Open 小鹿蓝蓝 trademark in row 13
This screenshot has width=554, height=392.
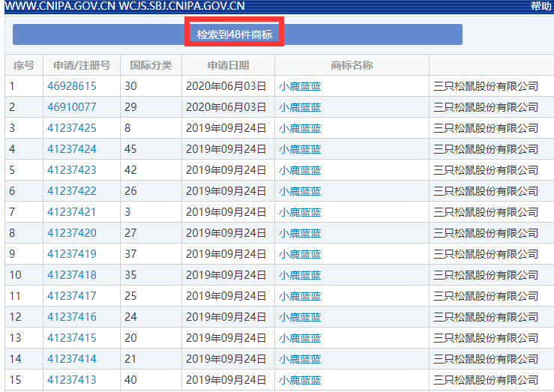click(300, 338)
